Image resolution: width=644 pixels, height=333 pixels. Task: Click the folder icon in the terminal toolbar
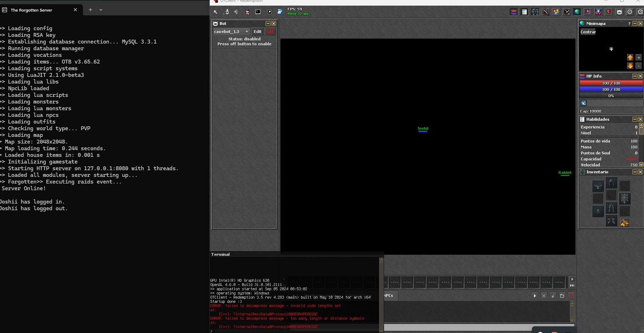tap(562, 296)
